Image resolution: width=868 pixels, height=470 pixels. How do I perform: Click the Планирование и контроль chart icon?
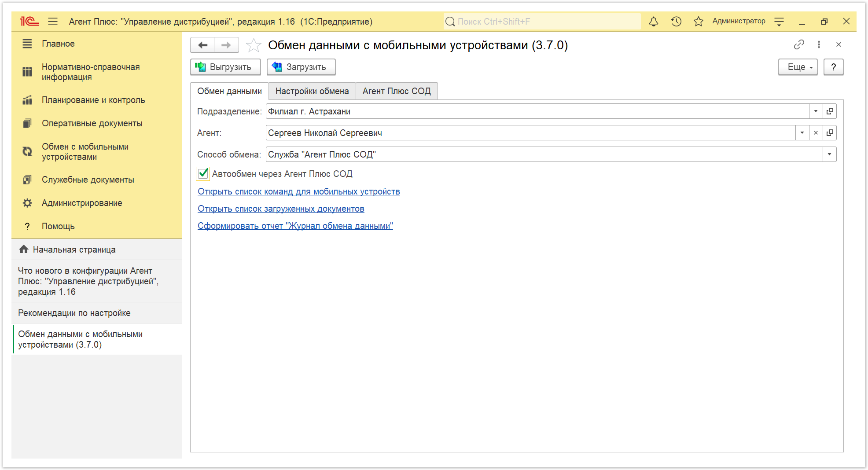[x=27, y=100]
